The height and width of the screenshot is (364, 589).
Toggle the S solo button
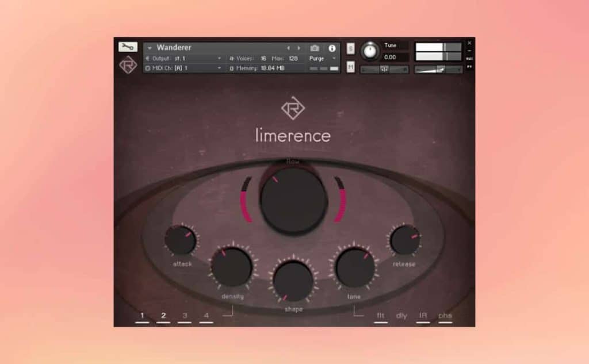tap(350, 49)
